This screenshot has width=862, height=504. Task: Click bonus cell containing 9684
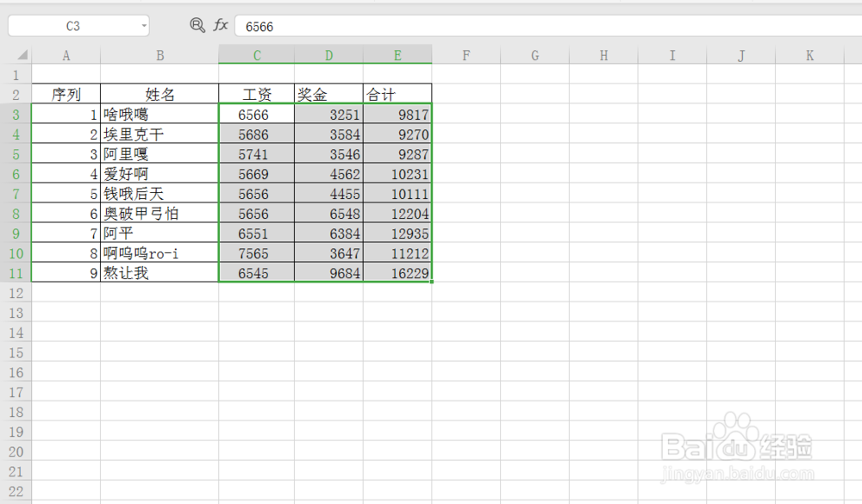pos(328,273)
